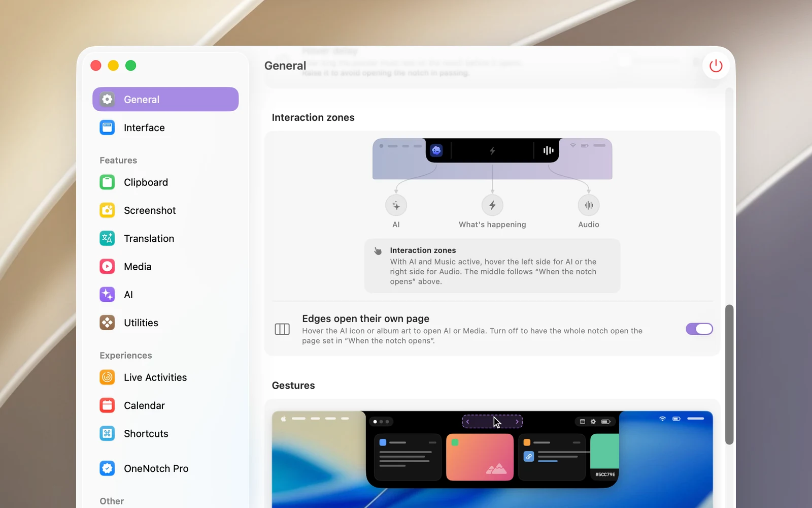
Task: Click the OneNotch Pro label
Action: [156, 468]
